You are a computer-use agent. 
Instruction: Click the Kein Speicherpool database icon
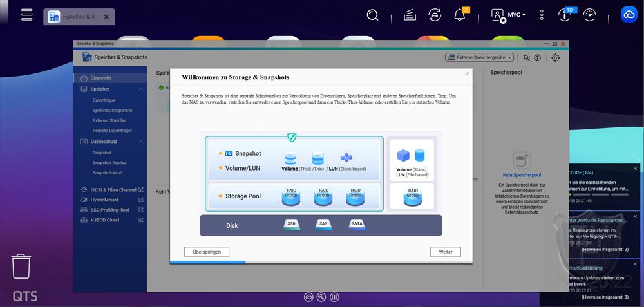tap(522, 160)
